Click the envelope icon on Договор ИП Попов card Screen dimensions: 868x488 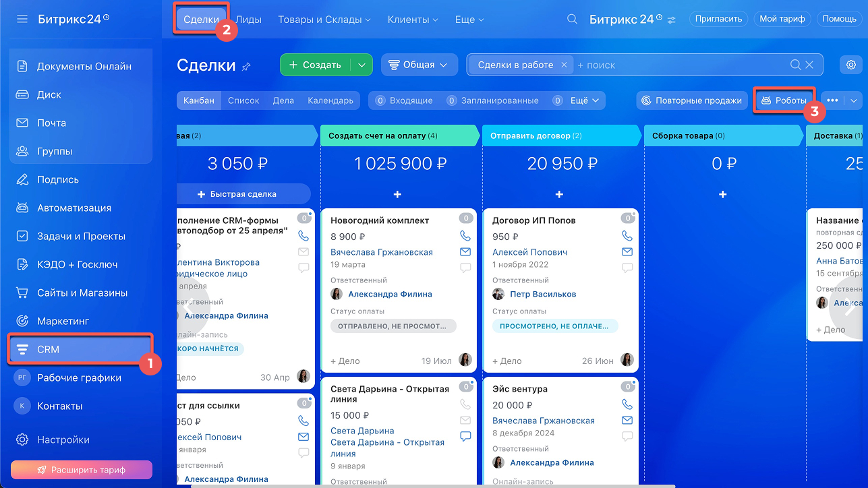(x=627, y=252)
